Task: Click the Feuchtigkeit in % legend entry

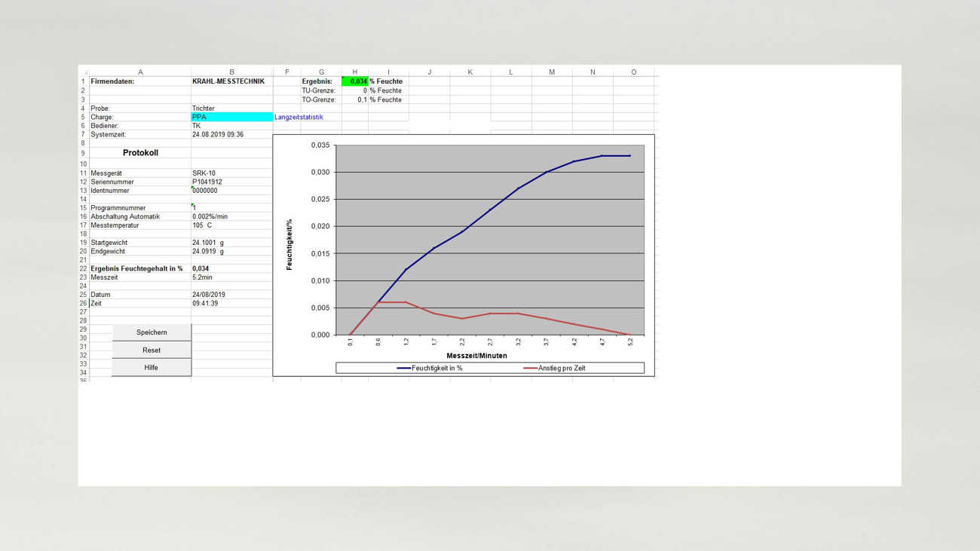Action: (x=430, y=369)
